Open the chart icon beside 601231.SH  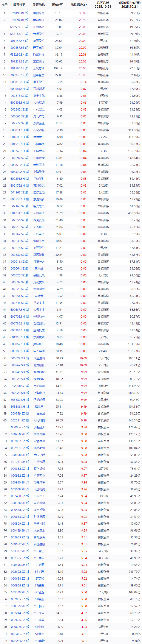tap(27, 213)
